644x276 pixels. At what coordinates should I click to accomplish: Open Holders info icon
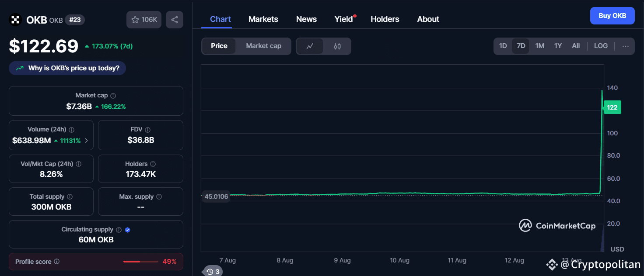tap(153, 164)
